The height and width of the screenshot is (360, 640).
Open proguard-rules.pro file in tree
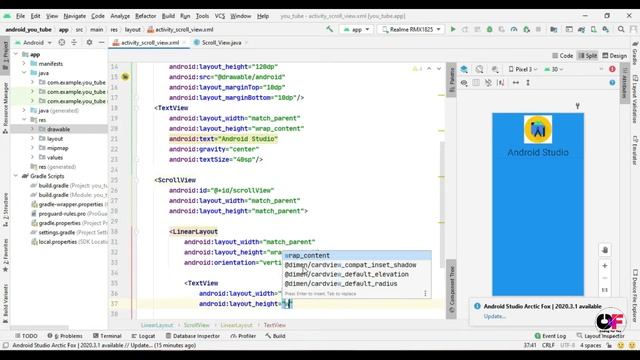click(x=69, y=213)
